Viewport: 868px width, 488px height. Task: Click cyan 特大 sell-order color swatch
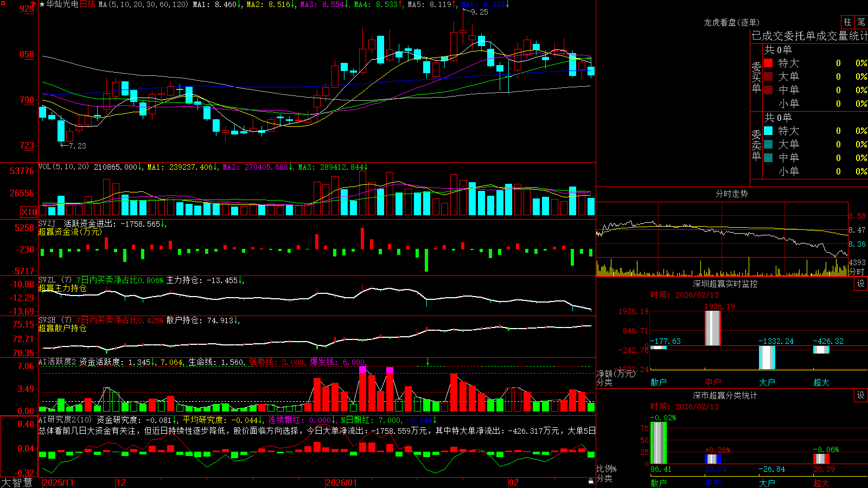click(x=768, y=131)
